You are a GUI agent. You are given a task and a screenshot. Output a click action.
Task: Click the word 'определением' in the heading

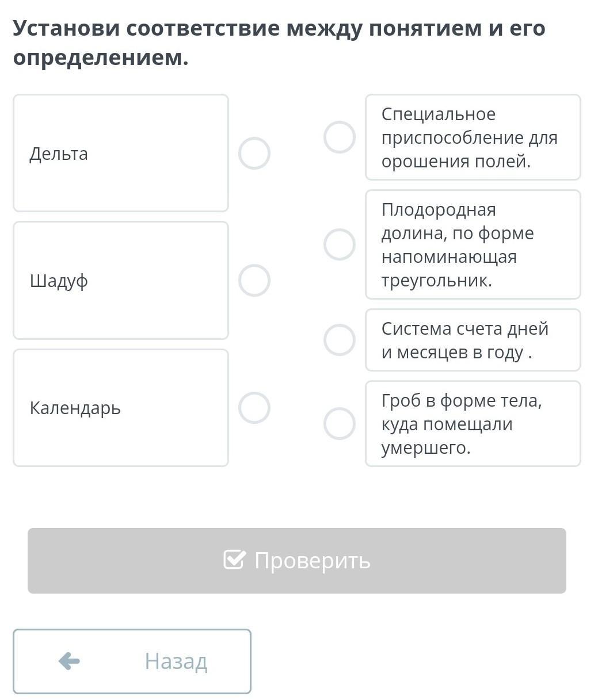(x=101, y=58)
